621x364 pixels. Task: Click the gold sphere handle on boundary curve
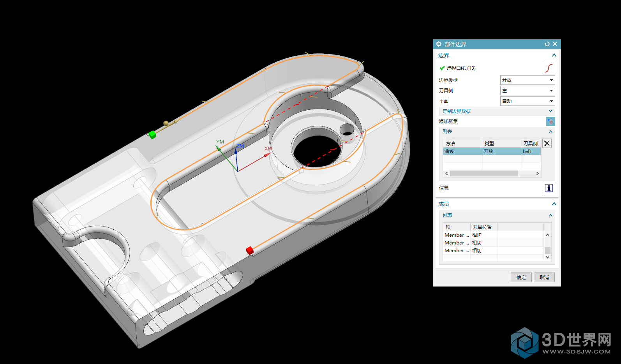(x=166, y=123)
